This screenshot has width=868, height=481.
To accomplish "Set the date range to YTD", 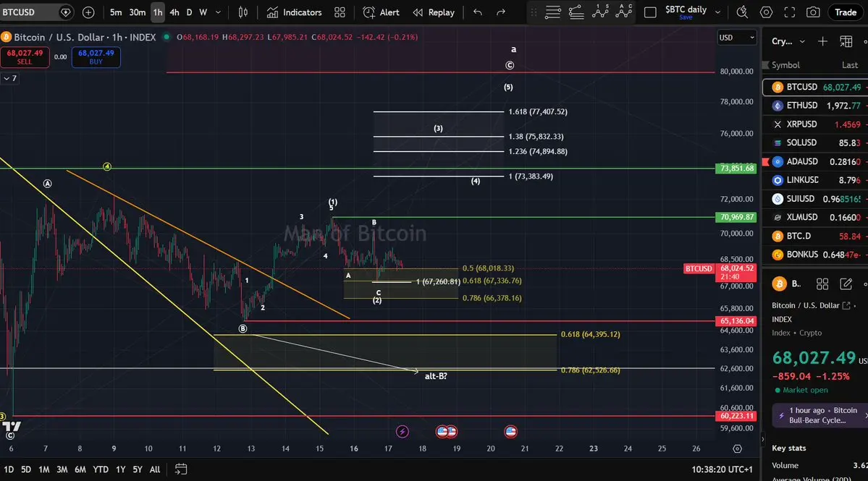I will pos(100,469).
